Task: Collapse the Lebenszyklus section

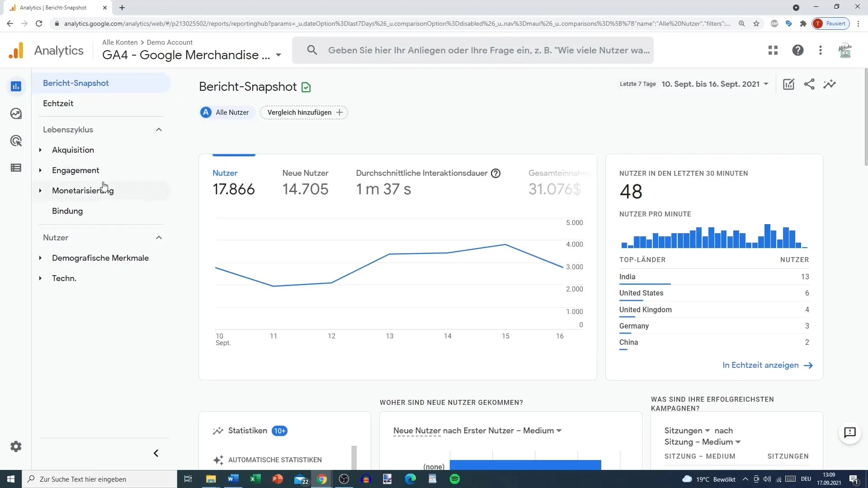Action: [159, 130]
